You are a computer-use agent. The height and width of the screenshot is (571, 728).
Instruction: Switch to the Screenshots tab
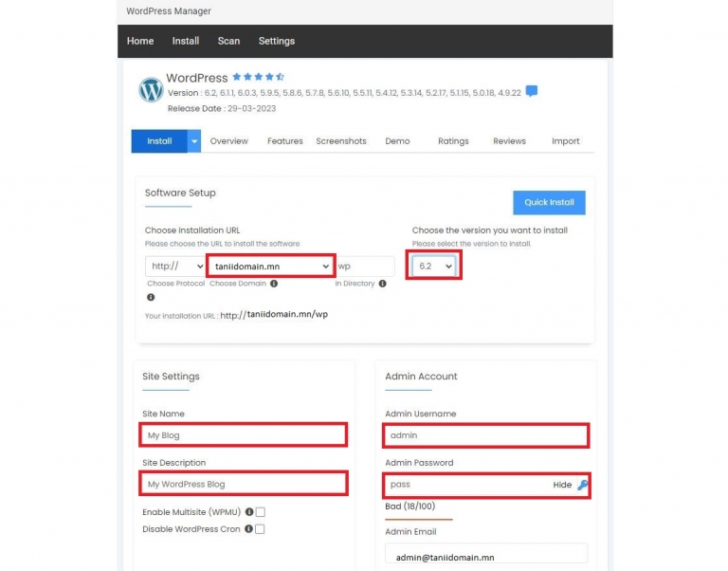coord(341,141)
